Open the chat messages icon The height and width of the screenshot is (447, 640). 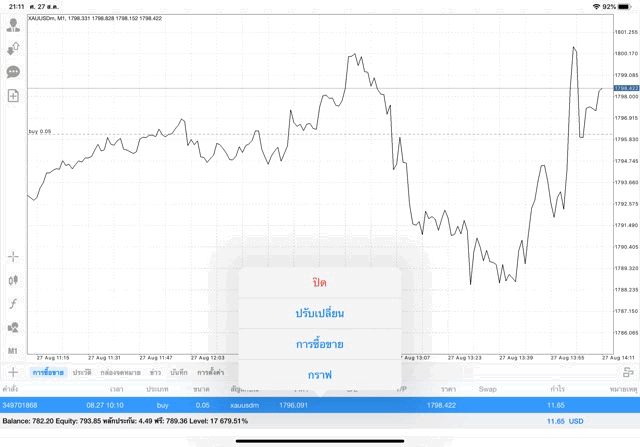tap(13, 72)
